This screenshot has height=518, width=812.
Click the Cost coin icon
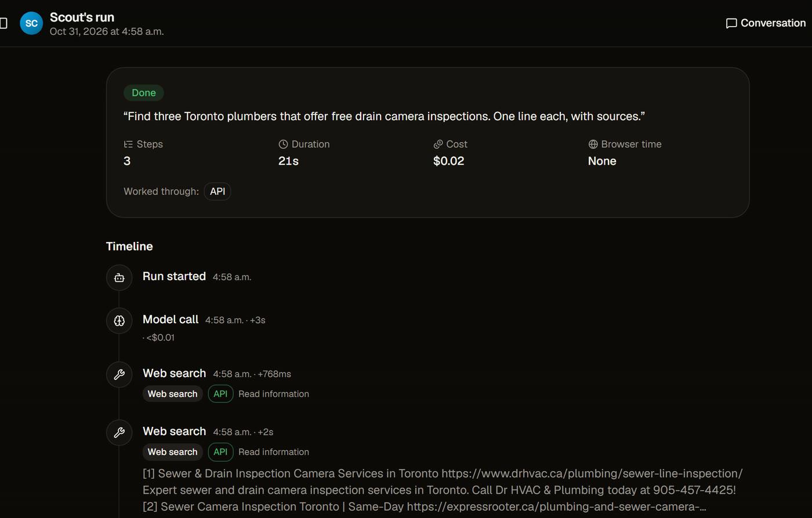pyautogui.click(x=438, y=144)
